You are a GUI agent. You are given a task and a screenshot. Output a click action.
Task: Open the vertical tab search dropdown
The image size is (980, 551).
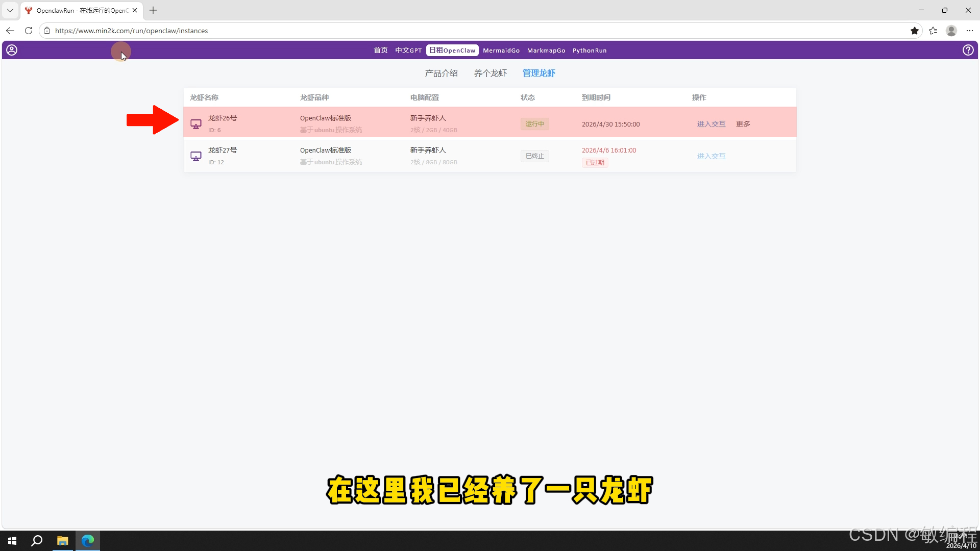coord(10,10)
